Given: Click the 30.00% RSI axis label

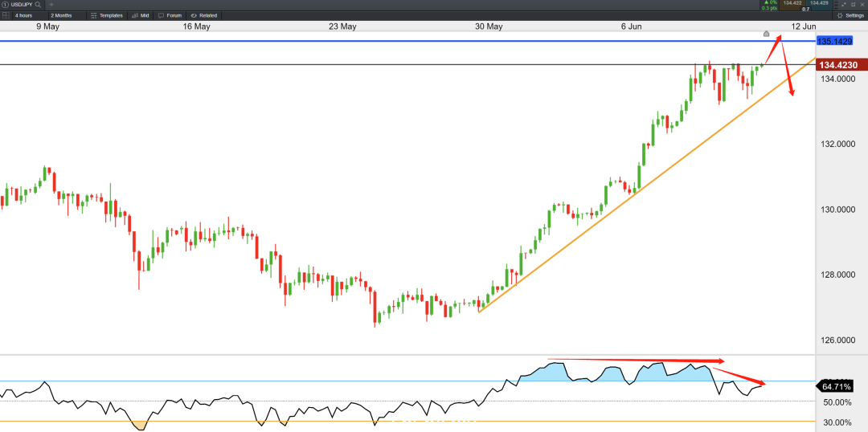Looking at the screenshot, I should tap(837, 422).
